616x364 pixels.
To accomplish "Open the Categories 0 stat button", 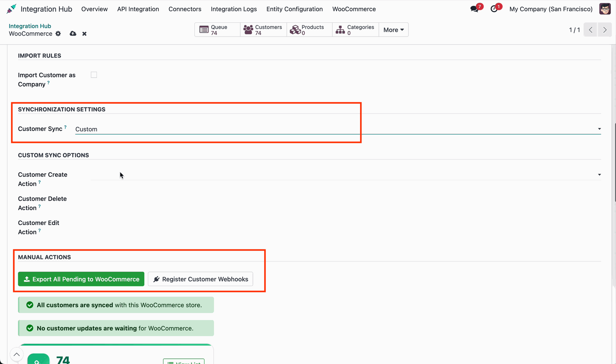I will [355, 30].
